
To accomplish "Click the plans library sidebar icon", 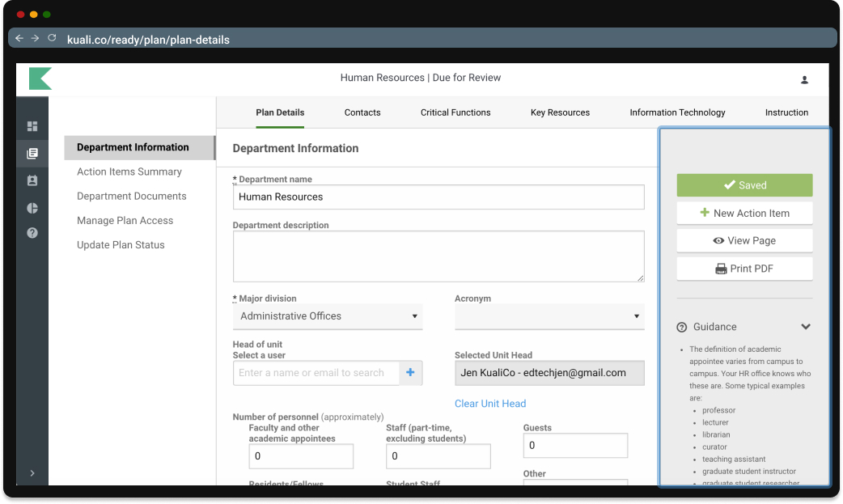I will tap(32, 154).
